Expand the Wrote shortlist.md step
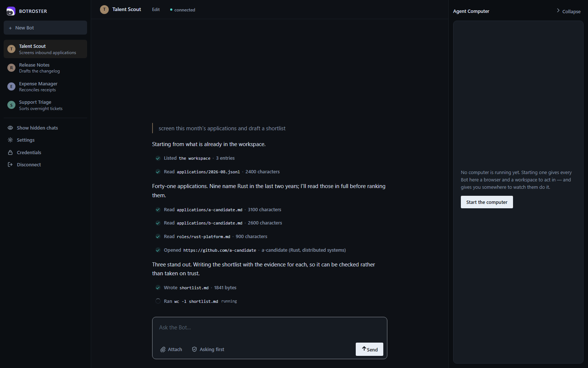Viewport: 588px width, 368px height. pyautogui.click(x=196, y=288)
